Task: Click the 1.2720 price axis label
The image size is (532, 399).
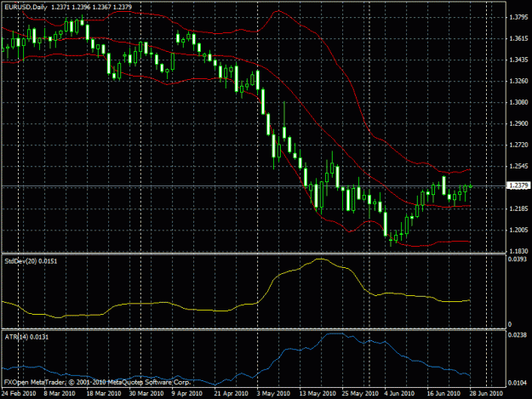Action: click(518, 145)
